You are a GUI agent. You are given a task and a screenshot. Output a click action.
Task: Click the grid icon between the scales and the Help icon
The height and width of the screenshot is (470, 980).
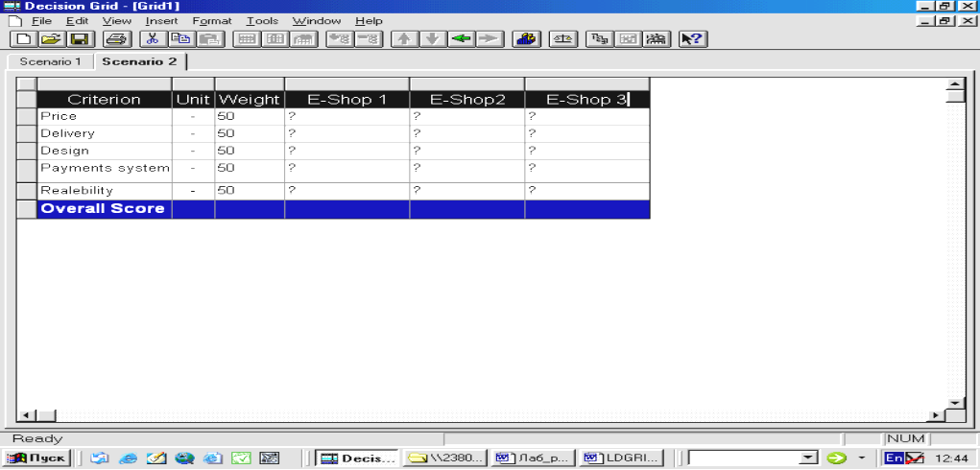(628, 39)
